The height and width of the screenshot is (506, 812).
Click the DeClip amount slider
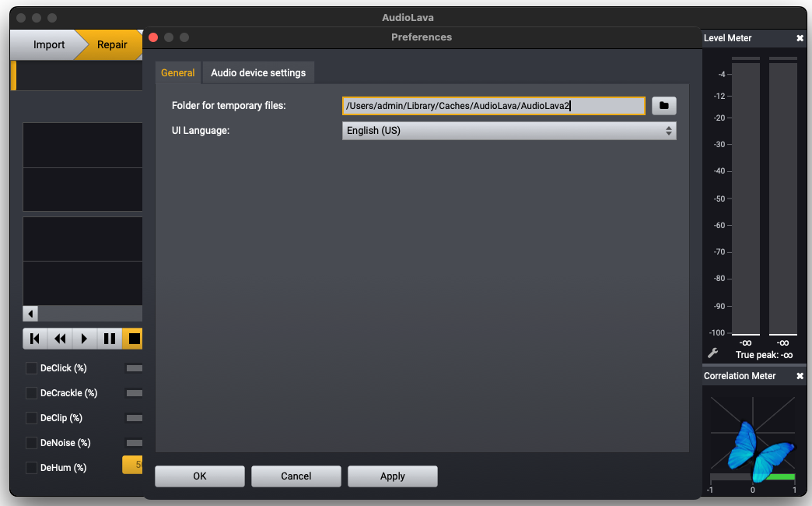134,418
